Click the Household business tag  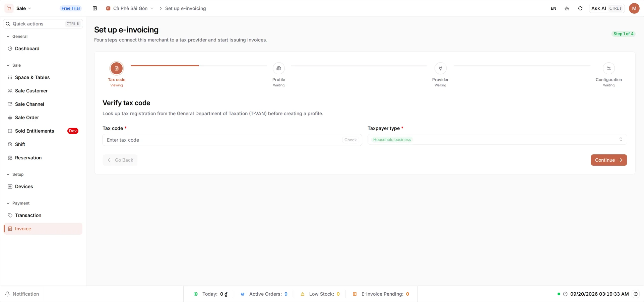[392, 140]
